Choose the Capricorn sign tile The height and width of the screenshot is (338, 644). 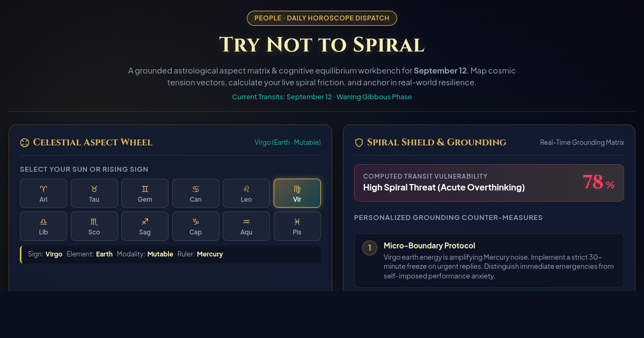click(196, 226)
